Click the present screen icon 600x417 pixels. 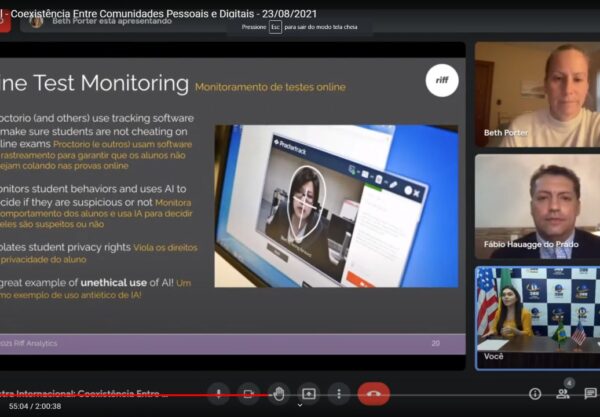309,393
